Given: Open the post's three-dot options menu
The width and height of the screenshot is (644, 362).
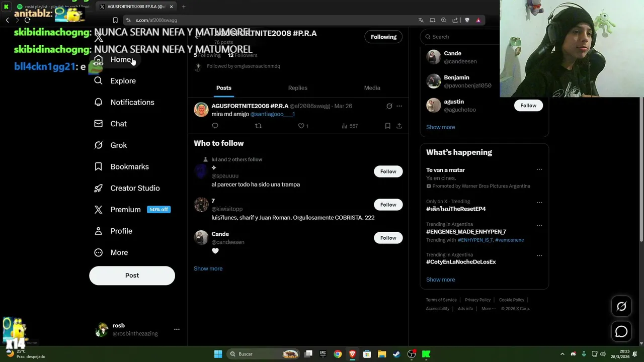Looking at the screenshot, I should [x=399, y=106].
